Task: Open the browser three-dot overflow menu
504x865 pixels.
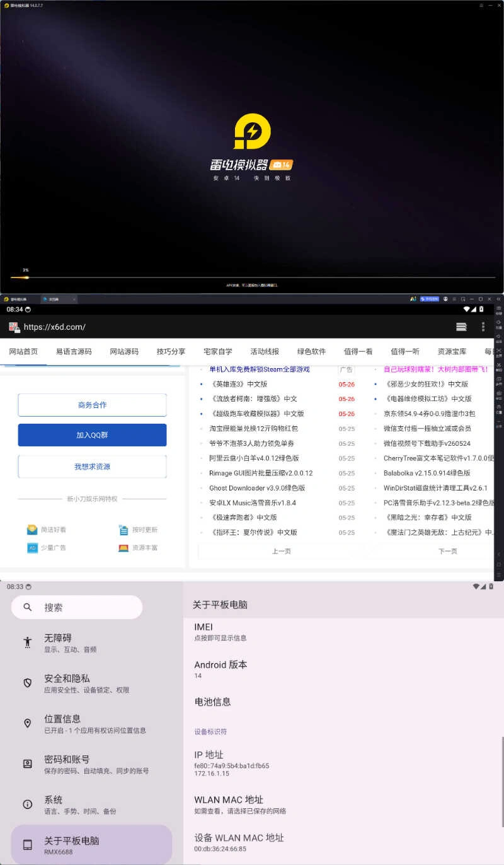Action: pyautogui.click(x=483, y=327)
